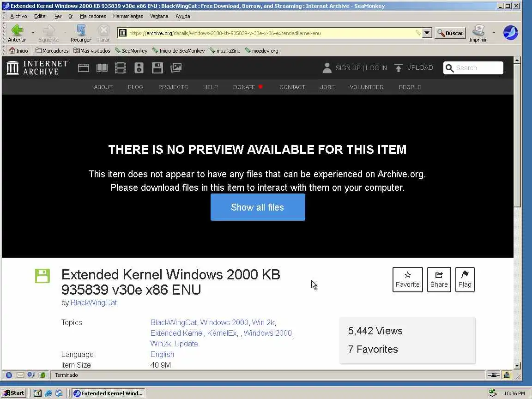532x399 pixels.
Task: Open the PROJECTS nav link
Action: pos(173,87)
